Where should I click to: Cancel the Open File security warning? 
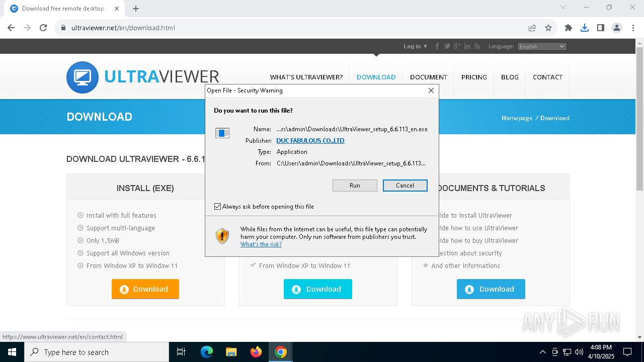tap(405, 186)
